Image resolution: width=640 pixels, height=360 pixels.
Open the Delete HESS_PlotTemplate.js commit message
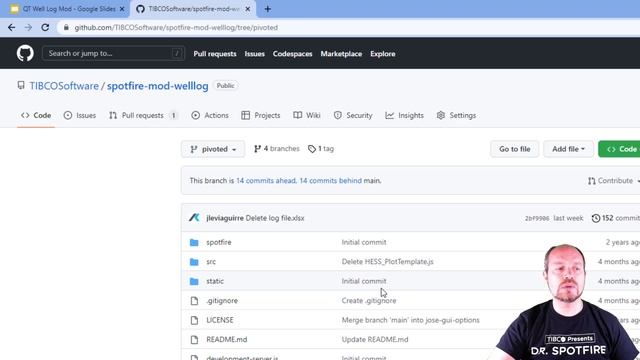pos(387,262)
